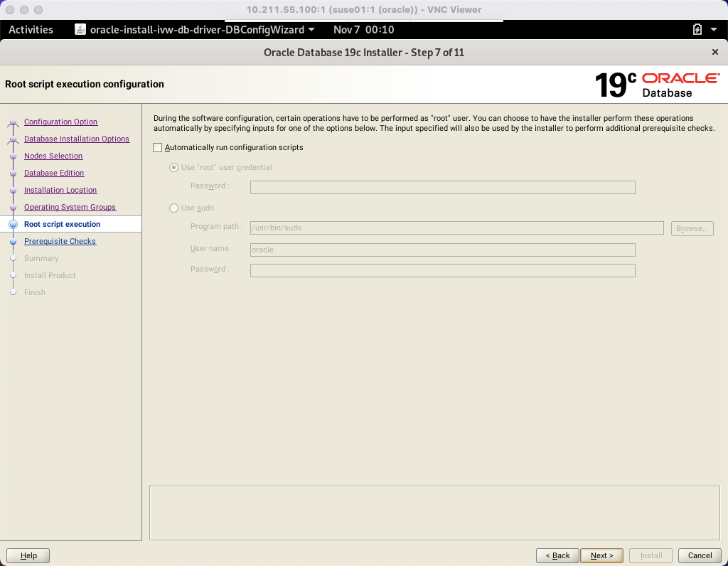Click the macOS red close button of VNC Viewer
Screen dimensions: 728x566
click(10, 10)
